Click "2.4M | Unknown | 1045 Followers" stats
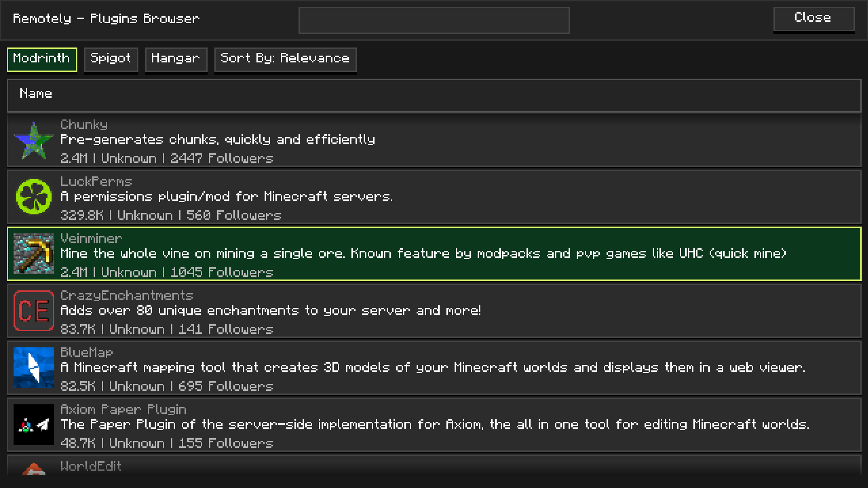The image size is (868, 488). pos(167,272)
